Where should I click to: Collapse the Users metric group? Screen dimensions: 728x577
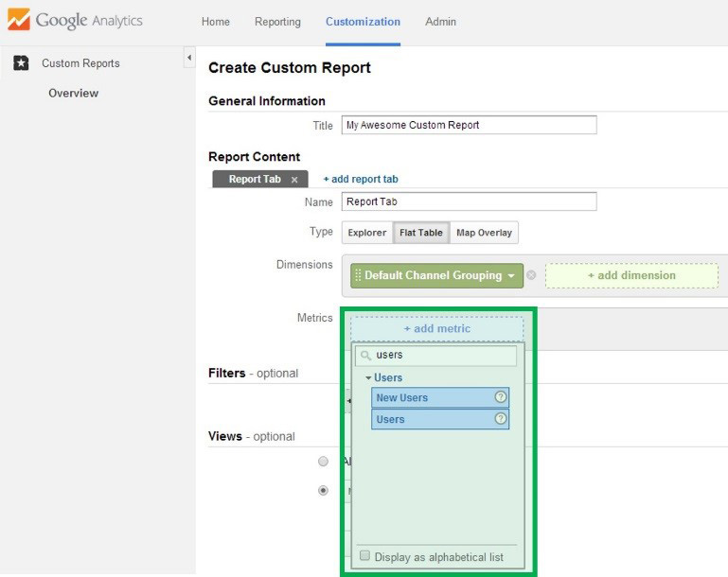click(x=368, y=378)
